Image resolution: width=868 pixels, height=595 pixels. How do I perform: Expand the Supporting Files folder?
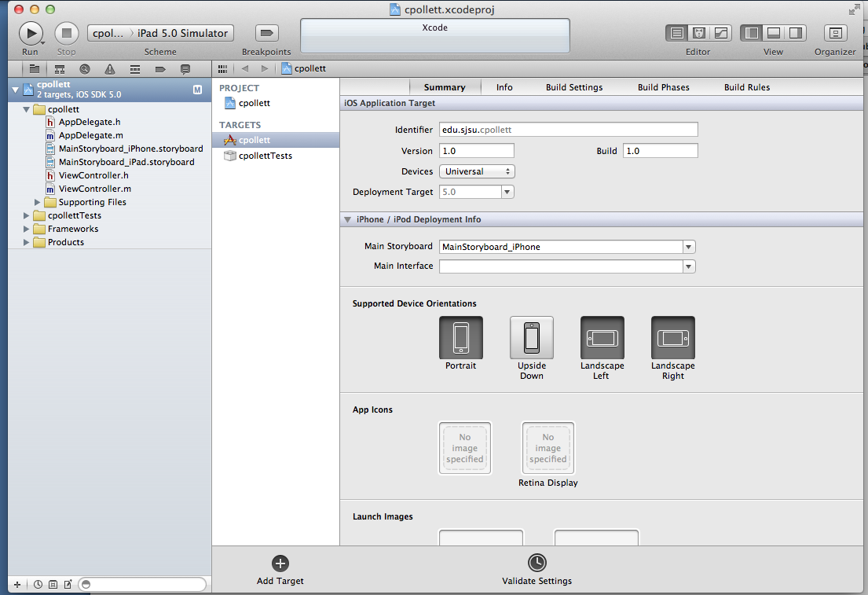37,202
